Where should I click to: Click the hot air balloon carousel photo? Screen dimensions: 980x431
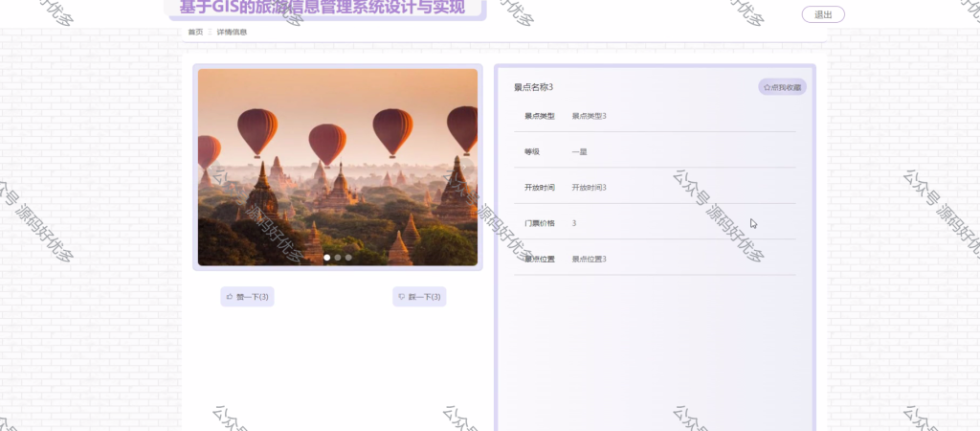[338, 167]
